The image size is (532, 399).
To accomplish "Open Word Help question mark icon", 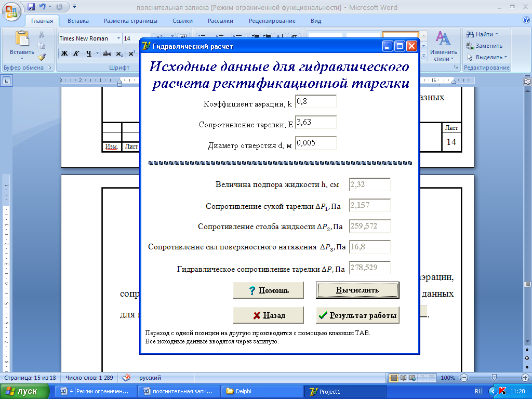I will pyautogui.click(x=526, y=20).
